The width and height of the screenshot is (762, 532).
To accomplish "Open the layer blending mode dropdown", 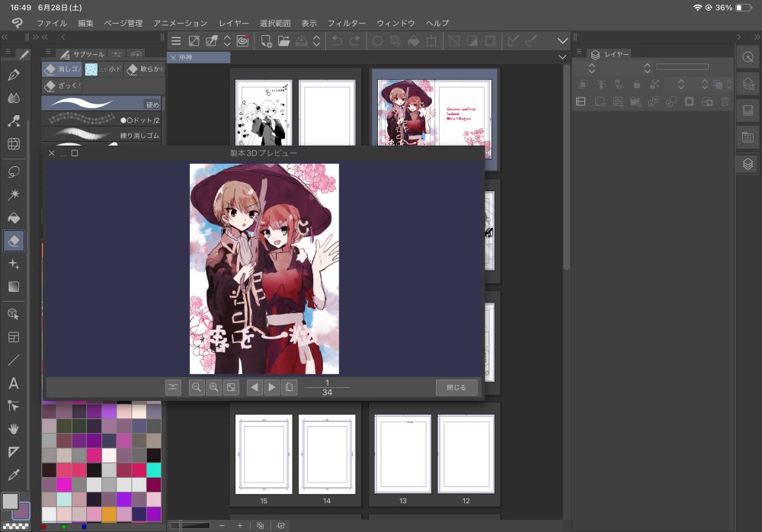I will tap(593, 67).
